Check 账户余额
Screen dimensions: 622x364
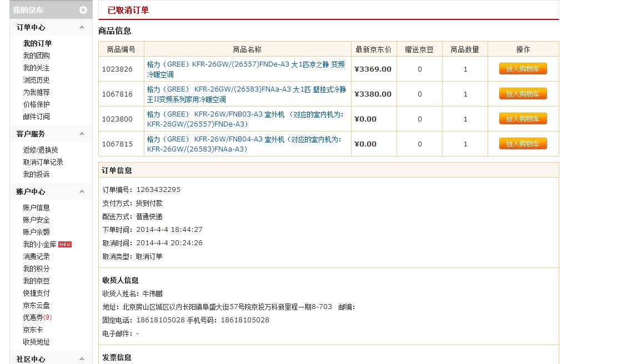pyautogui.click(x=37, y=232)
